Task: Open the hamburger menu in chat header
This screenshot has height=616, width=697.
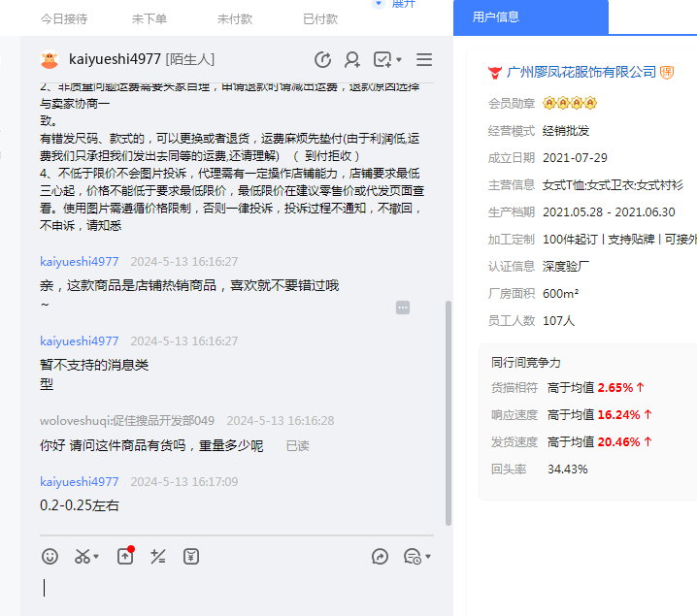Action: pos(424,59)
